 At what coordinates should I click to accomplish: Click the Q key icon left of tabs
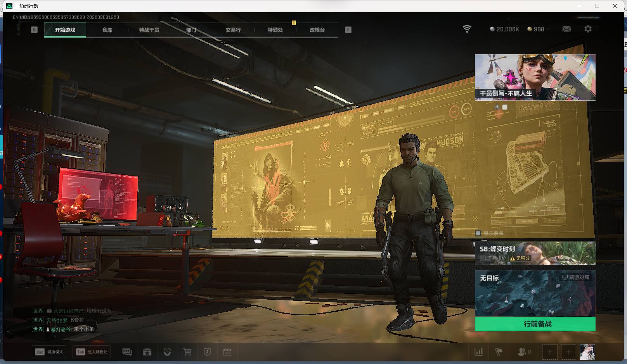pos(35,30)
